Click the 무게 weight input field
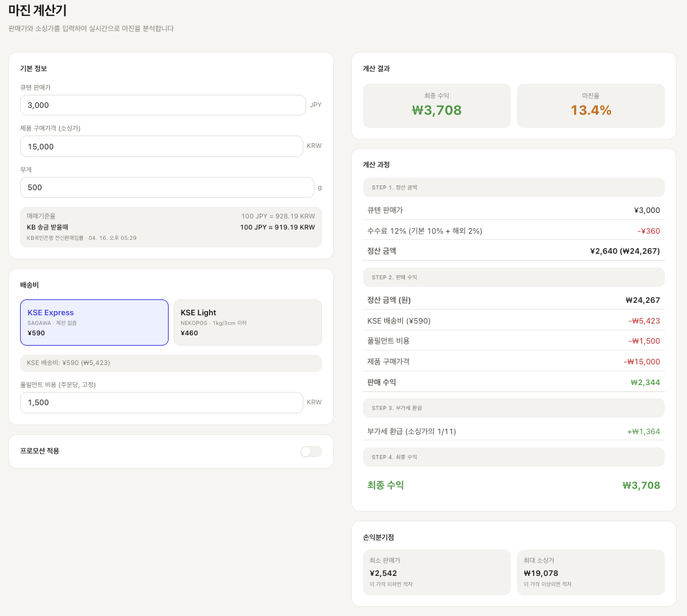This screenshot has height=616, width=687. pos(167,187)
